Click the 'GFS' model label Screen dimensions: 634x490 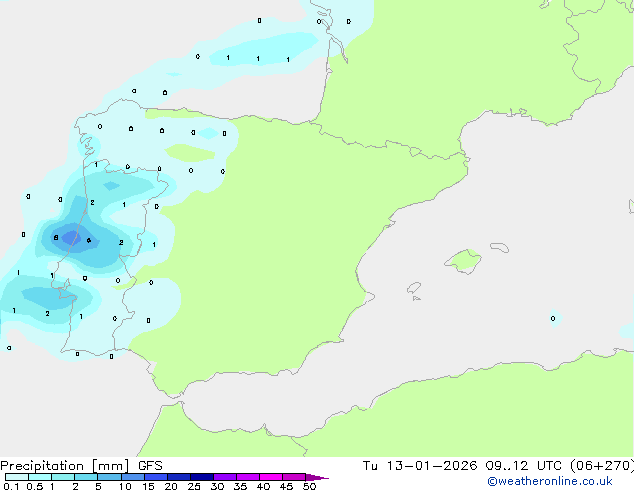coord(150,466)
